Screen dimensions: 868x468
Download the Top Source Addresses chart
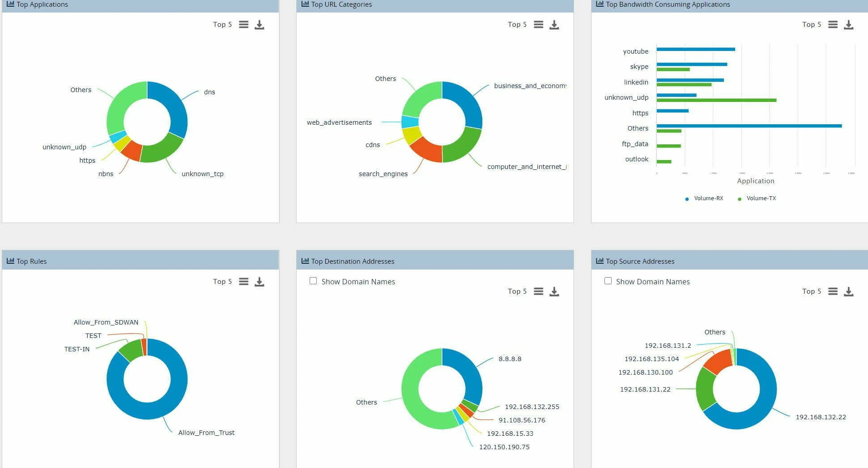point(848,291)
